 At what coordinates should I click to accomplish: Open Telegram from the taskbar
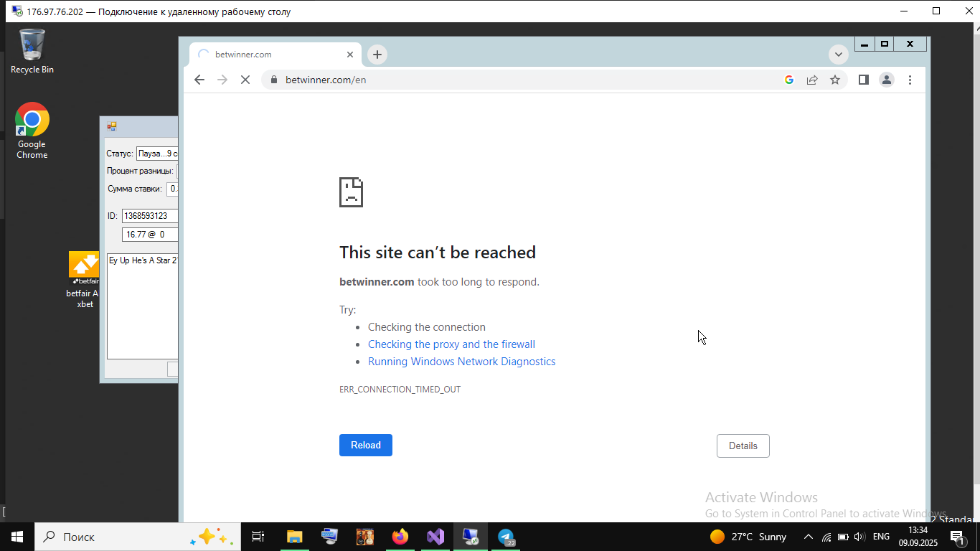click(x=506, y=537)
